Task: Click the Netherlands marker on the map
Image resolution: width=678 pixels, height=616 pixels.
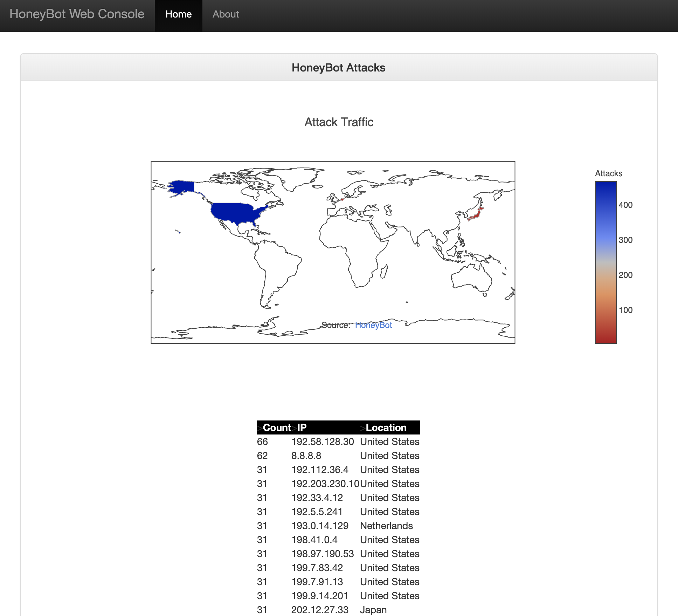Action: (342, 199)
